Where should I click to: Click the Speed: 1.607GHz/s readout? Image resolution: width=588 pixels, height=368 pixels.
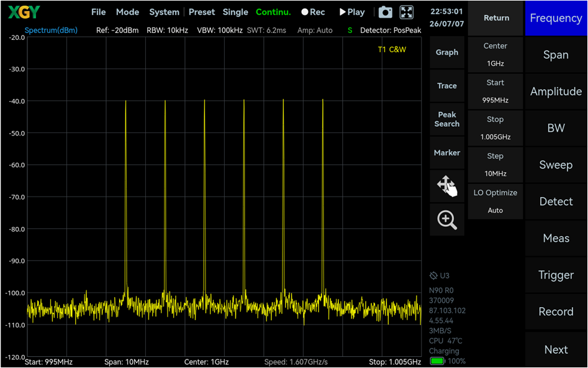click(x=296, y=362)
